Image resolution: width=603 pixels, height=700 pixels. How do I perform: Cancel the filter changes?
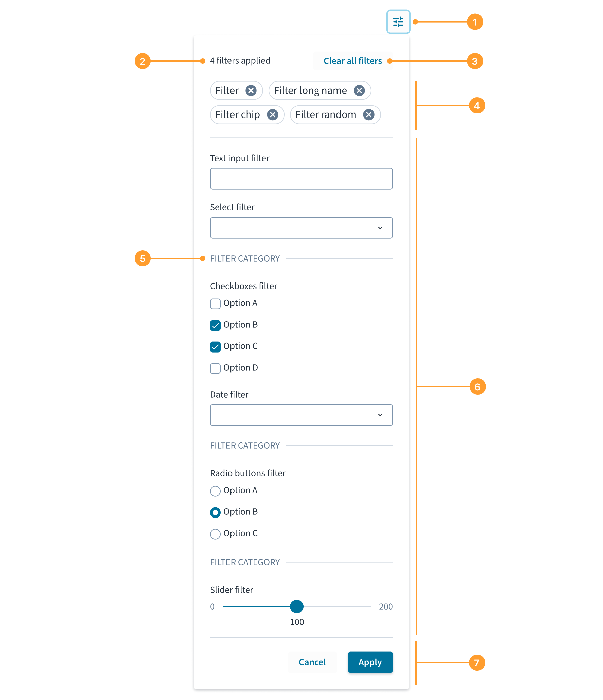[x=312, y=662]
